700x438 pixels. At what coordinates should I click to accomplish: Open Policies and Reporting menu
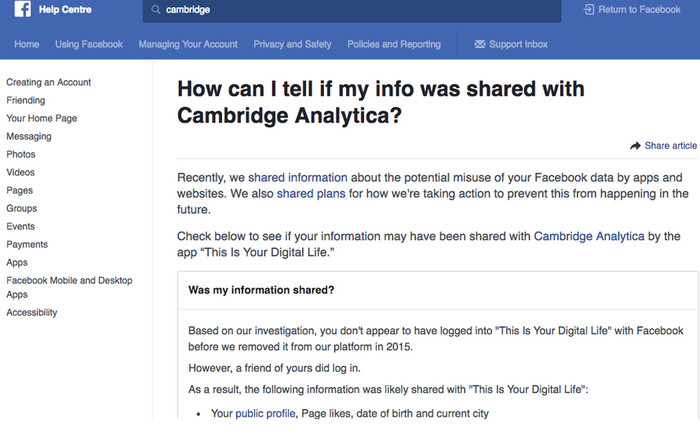pyautogui.click(x=394, y=45)
